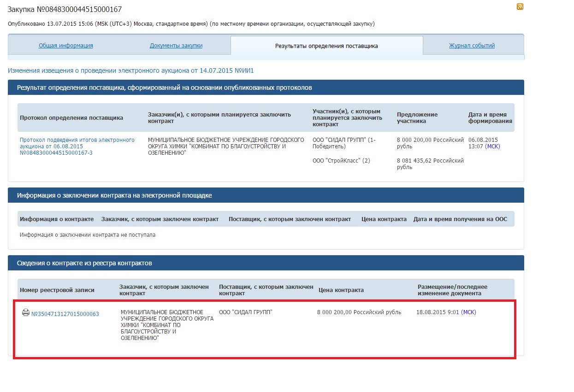Click the printer icon beside registry number
The width and height of the screenshot is (574, 392).
[26, 313]
